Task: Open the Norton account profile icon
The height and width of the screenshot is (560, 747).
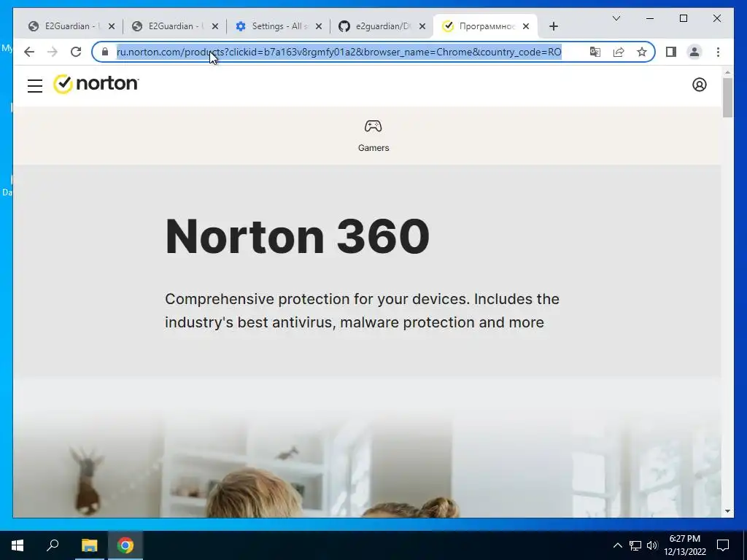Action: click(x=699, y=85)
